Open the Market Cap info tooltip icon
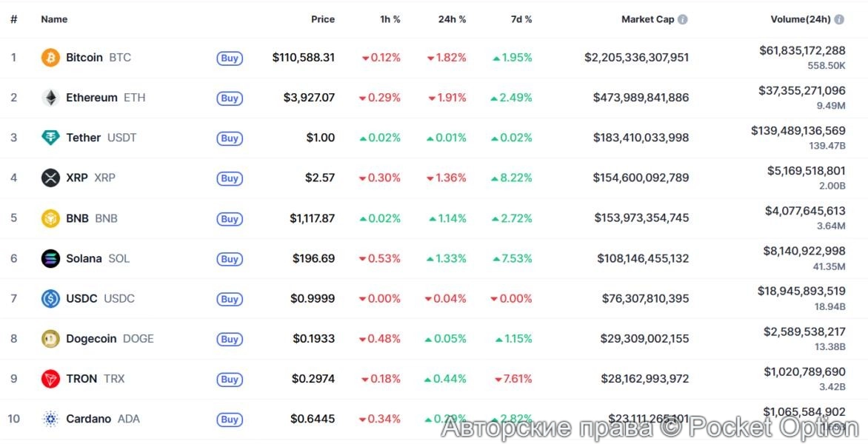 coord(683,19)
